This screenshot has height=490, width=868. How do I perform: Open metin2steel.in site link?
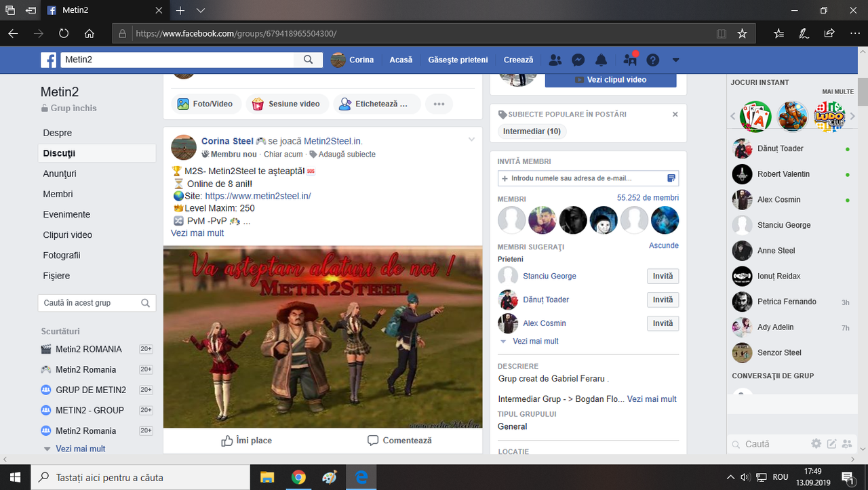258,196
